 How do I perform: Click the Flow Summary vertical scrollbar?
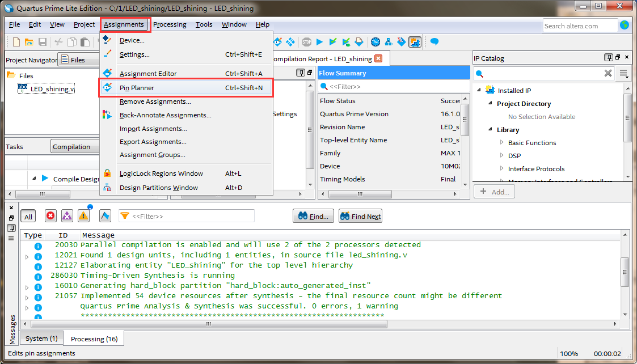465,120
